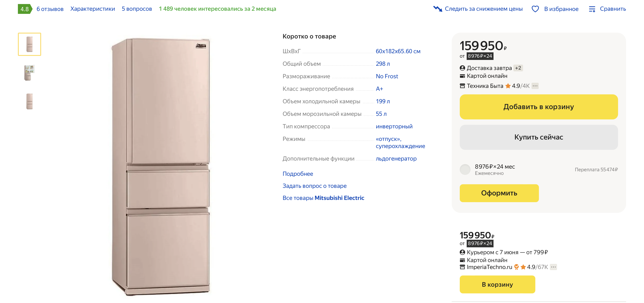Click the heart favorites icon
Screen dimensions: 644x303
535,9
